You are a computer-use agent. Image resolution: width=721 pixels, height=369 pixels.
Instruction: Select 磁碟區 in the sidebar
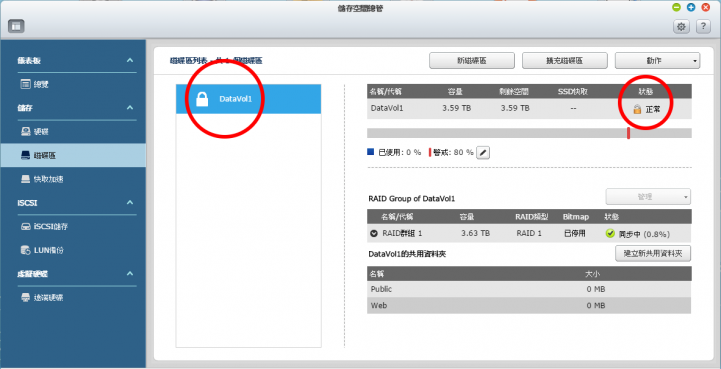(x=73, y=156)
